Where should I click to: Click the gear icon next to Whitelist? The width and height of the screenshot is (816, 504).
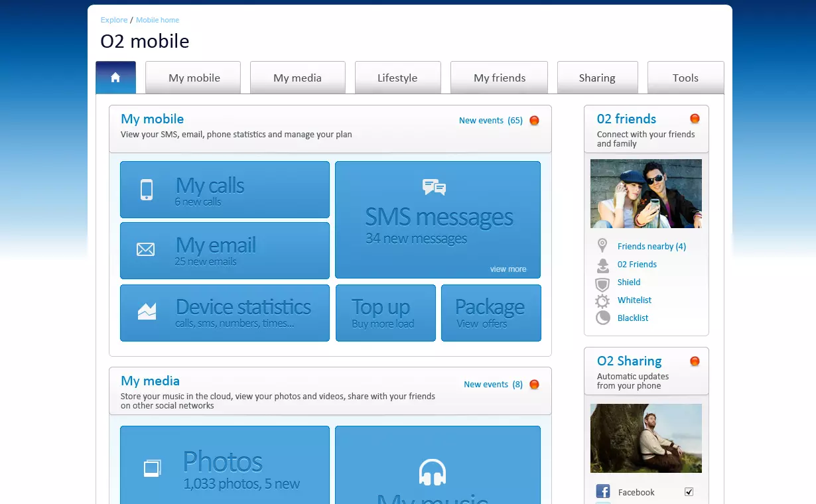click(x=602, y=301)
